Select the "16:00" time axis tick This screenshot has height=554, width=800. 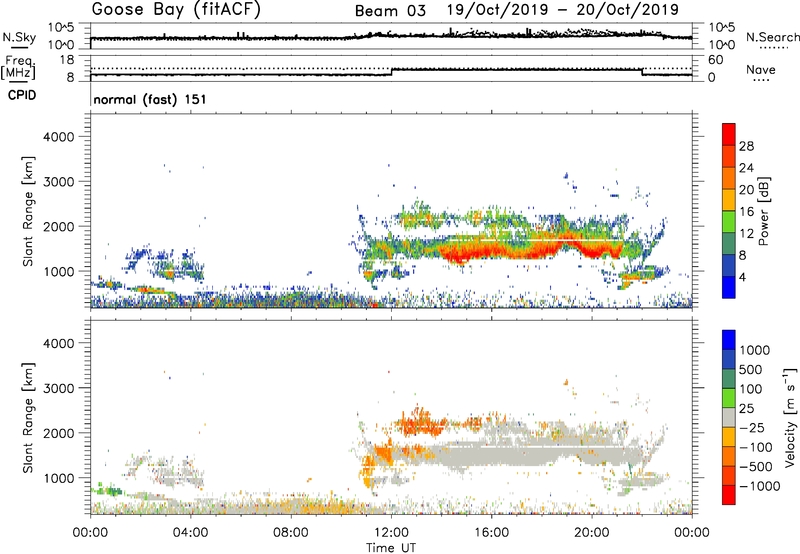coord(491,533)
